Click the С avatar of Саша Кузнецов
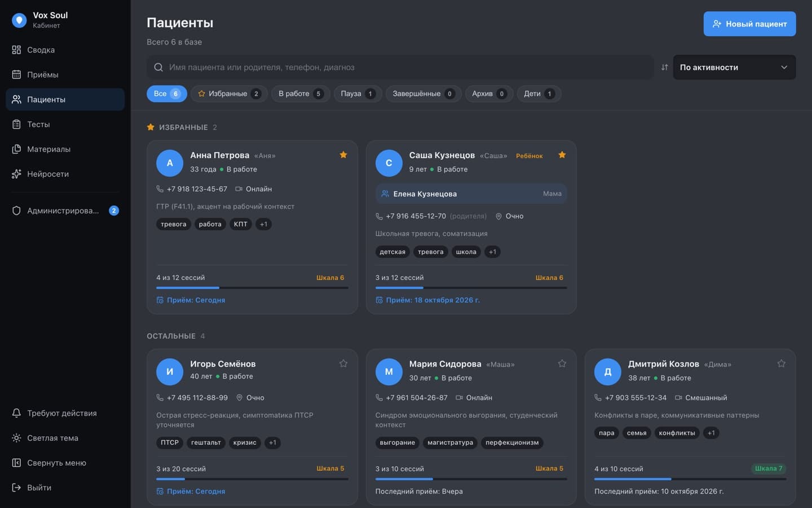 click(389, 163)
